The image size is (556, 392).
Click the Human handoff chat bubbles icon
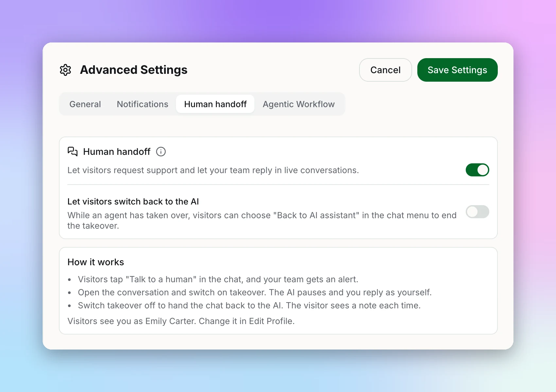pos(73,152)
